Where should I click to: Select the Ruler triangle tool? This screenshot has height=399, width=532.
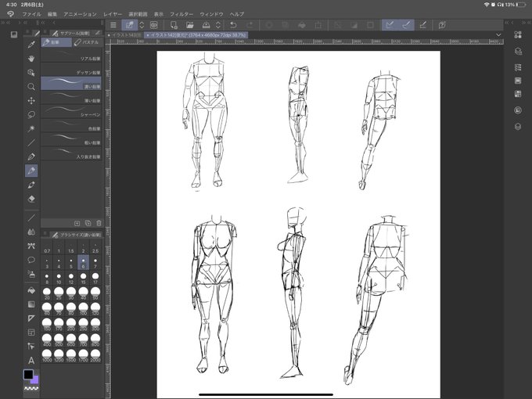click(x=31, y=318)
